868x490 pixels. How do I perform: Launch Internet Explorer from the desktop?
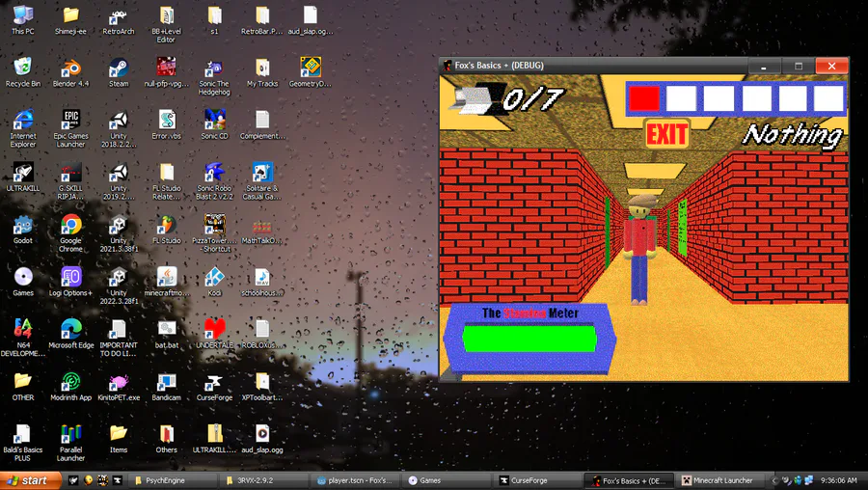[23, 128]
